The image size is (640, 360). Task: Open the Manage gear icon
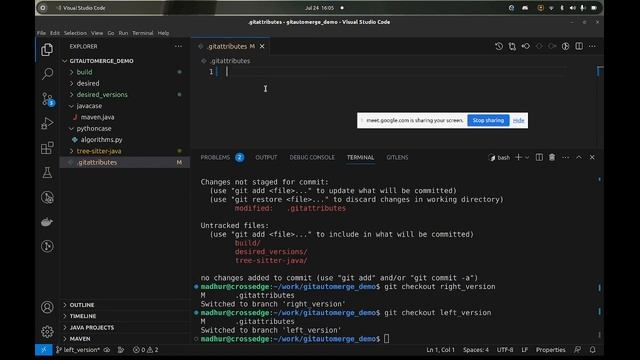coord(47,331)
